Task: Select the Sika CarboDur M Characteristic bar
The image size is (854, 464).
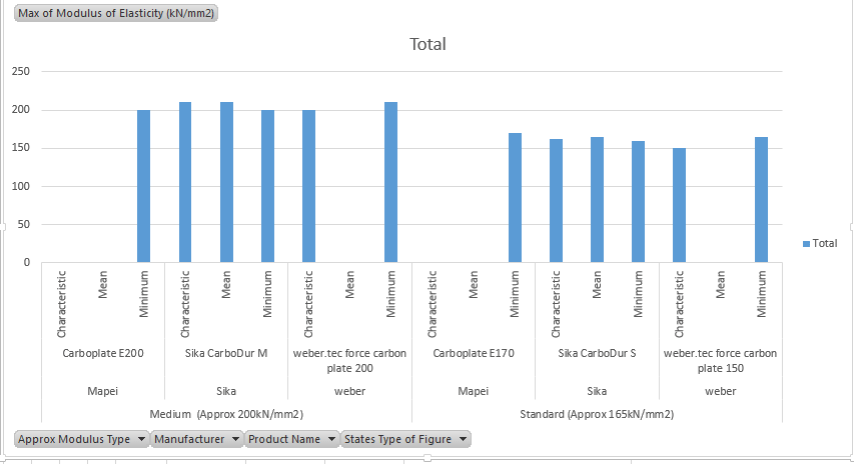Action: (185, 182)
